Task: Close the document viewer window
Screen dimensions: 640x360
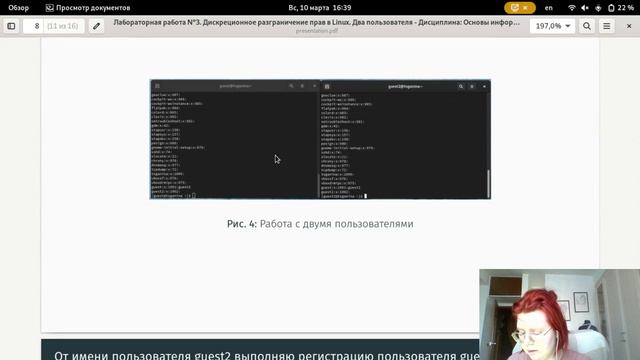Action: 629,26
